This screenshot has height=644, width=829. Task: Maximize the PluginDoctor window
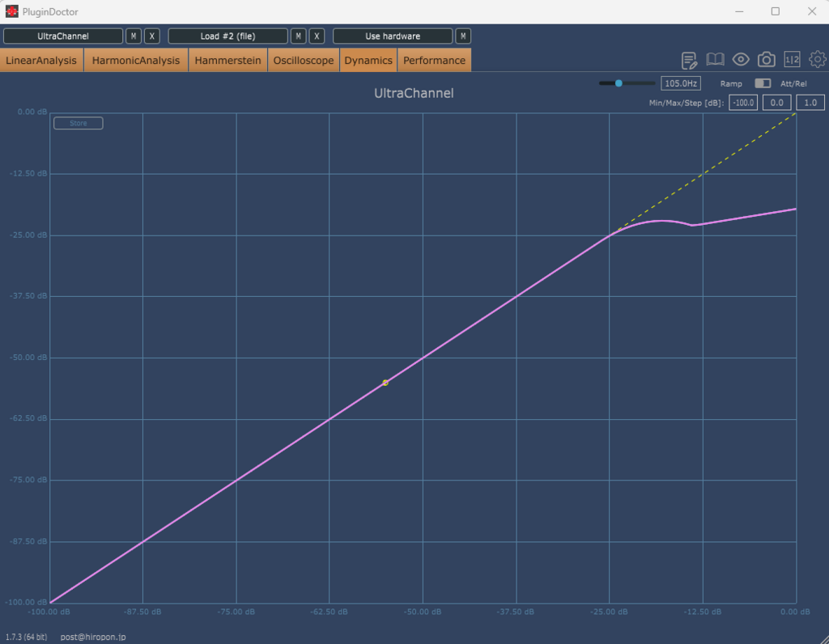(x=775, y=11)
